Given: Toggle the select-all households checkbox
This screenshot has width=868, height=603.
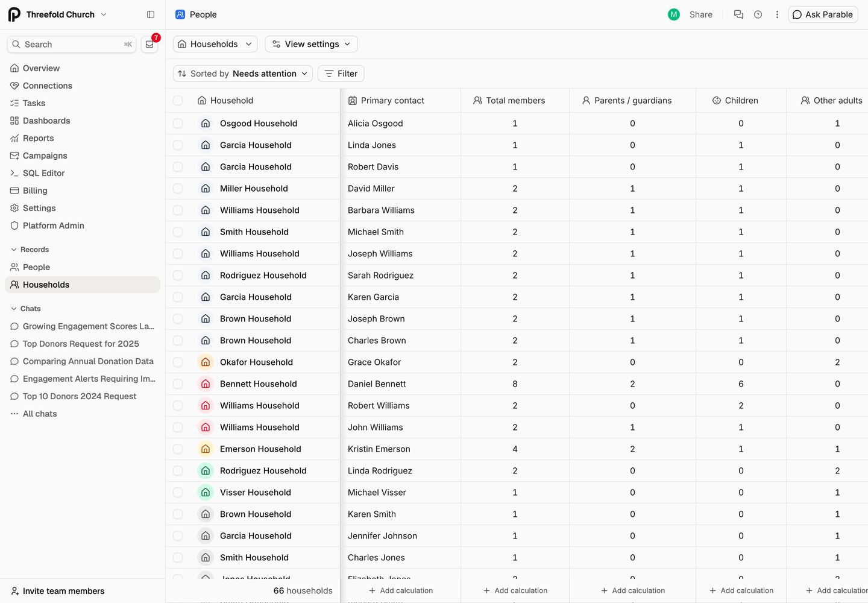Looking at the screenshot, I should click(178, 100).
